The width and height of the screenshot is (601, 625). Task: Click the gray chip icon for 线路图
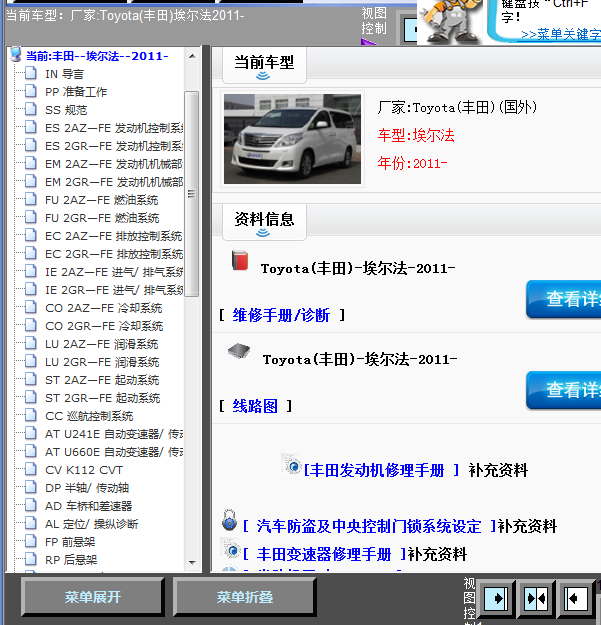239,351
